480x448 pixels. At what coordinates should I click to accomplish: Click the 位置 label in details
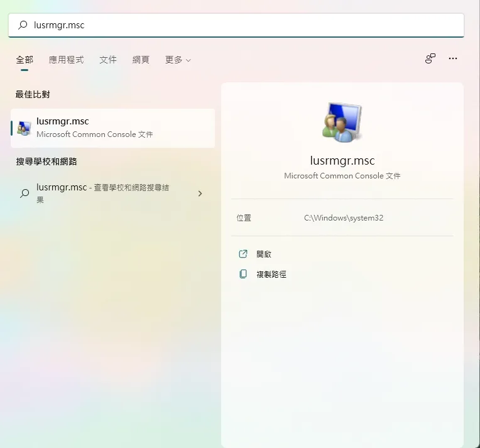244,218
